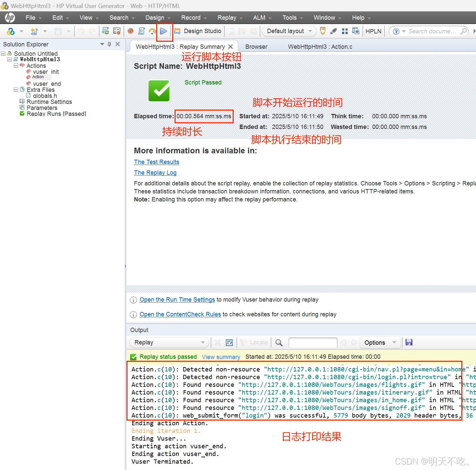Viewport: 476px width, 470px height.
Task: Click the save output log icon
Action: tap(409, 342)
